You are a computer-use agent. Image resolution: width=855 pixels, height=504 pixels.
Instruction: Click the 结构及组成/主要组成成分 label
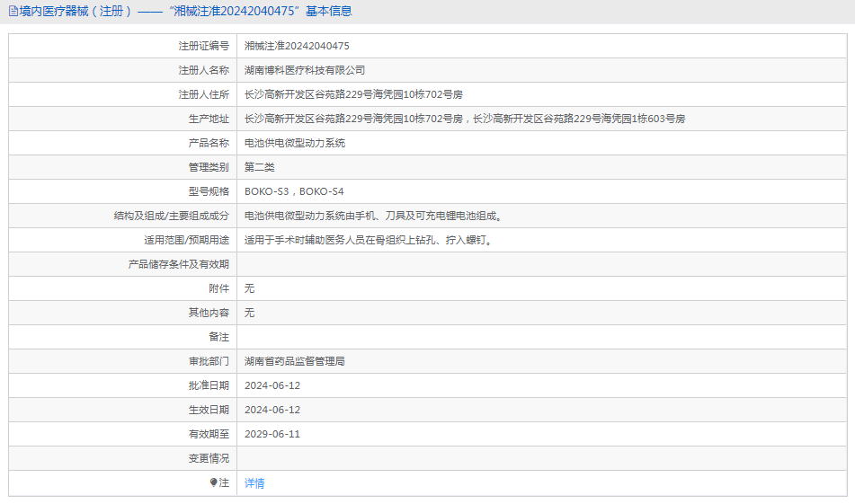(x=172, y=216)
